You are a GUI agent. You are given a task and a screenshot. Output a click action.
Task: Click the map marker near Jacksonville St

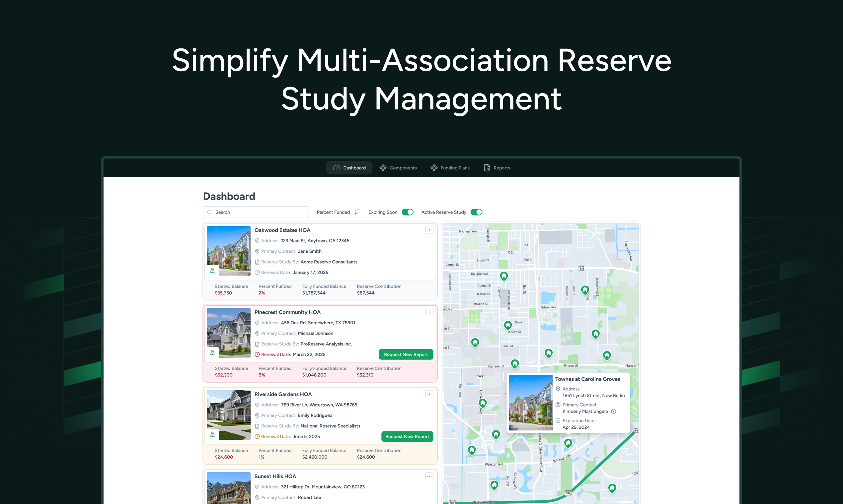(x=585, y=290)
